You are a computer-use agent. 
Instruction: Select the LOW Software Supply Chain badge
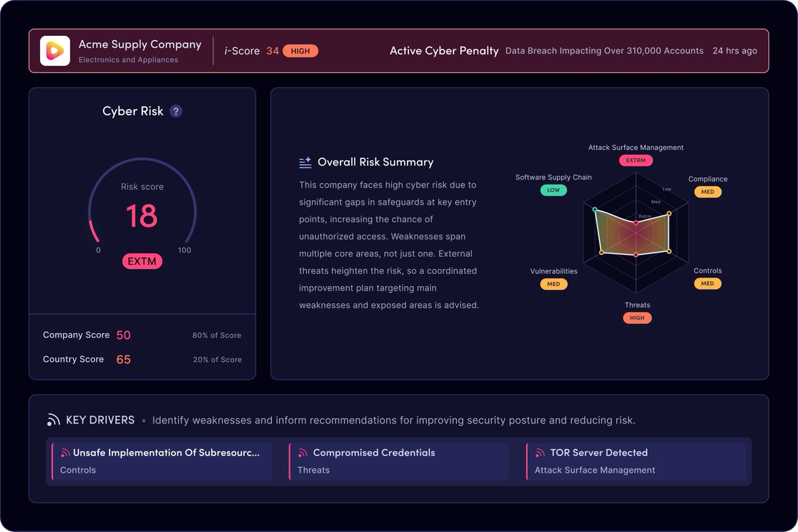click(x=553, y=190)
